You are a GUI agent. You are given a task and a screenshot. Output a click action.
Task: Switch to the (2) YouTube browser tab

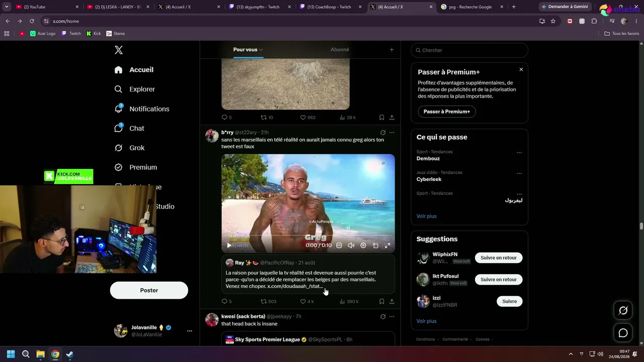pyautogui.click(x=48, y=7)
